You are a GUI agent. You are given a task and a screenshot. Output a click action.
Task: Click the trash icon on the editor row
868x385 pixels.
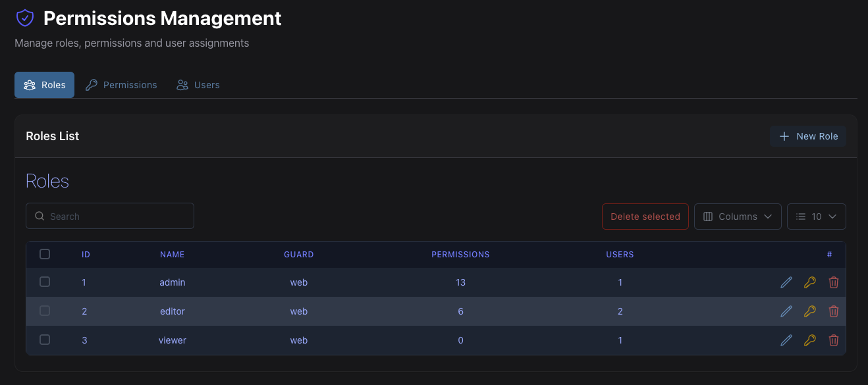pyautogui.click(x=834, y=311)
